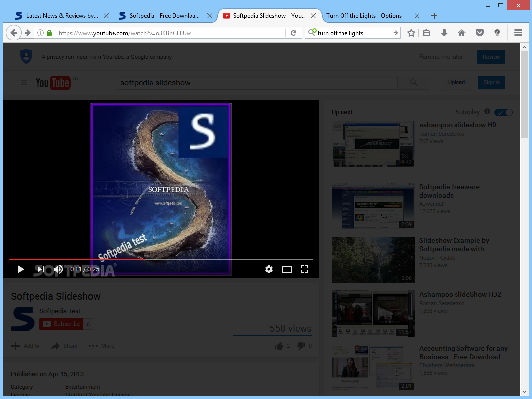Click the Sign in button
The width and height of the screenshot is (532, 399).
(492, 82)
